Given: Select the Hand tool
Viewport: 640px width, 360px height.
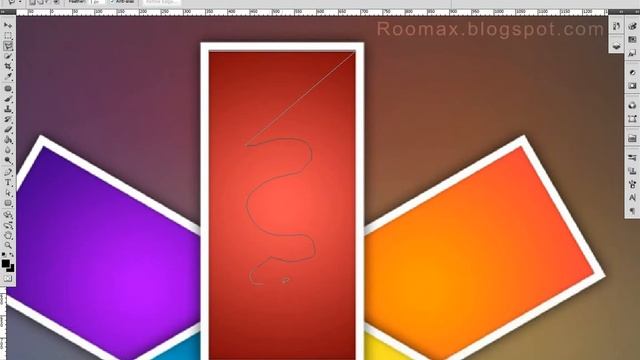Looking at the screenshot, I should pyautogui.click(x=8, y=235).
